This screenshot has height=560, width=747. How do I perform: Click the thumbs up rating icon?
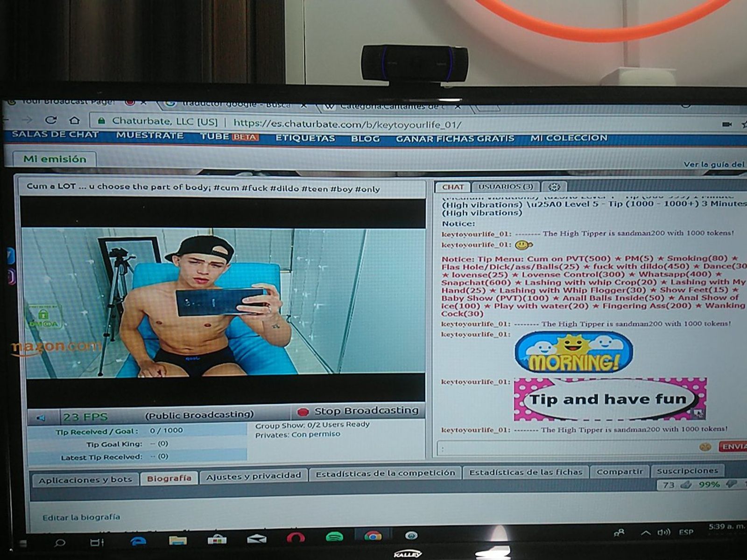[x=686, y=485]
